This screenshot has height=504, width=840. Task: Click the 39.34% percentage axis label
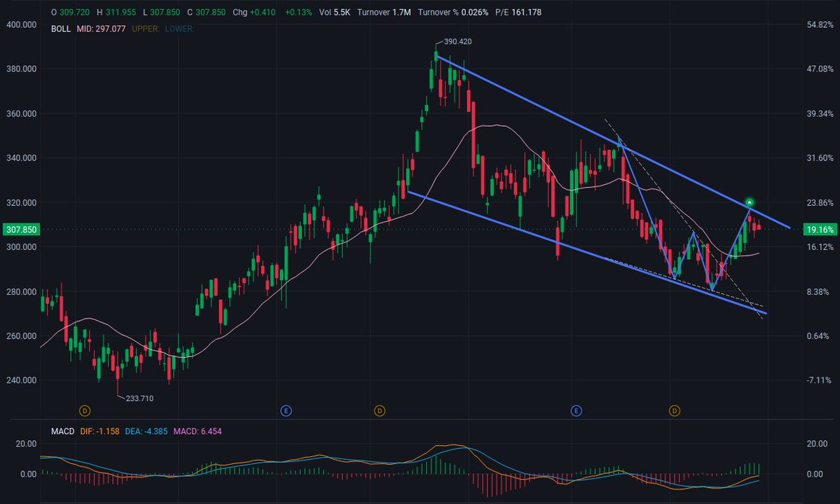[x=820, y=113]
